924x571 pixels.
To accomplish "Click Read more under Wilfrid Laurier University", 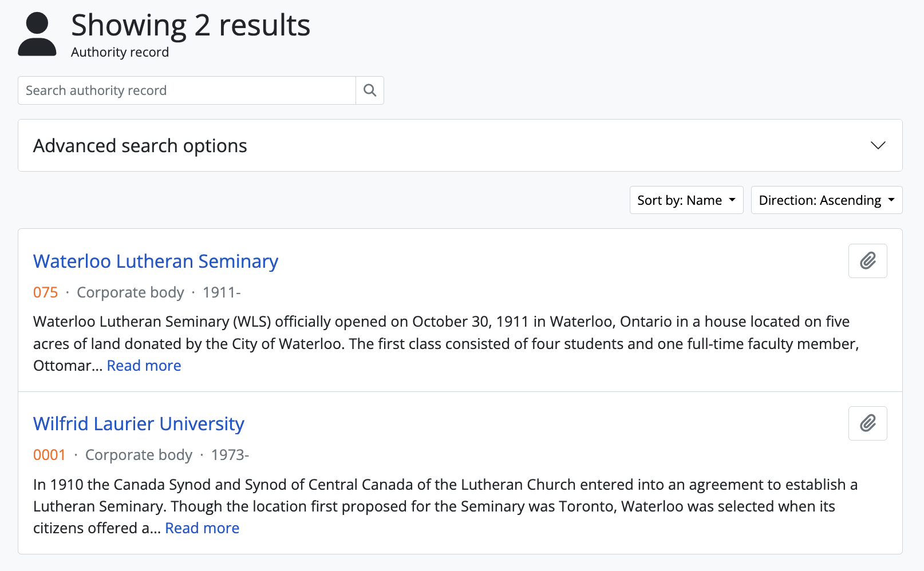I will click(x=202, y=528).
